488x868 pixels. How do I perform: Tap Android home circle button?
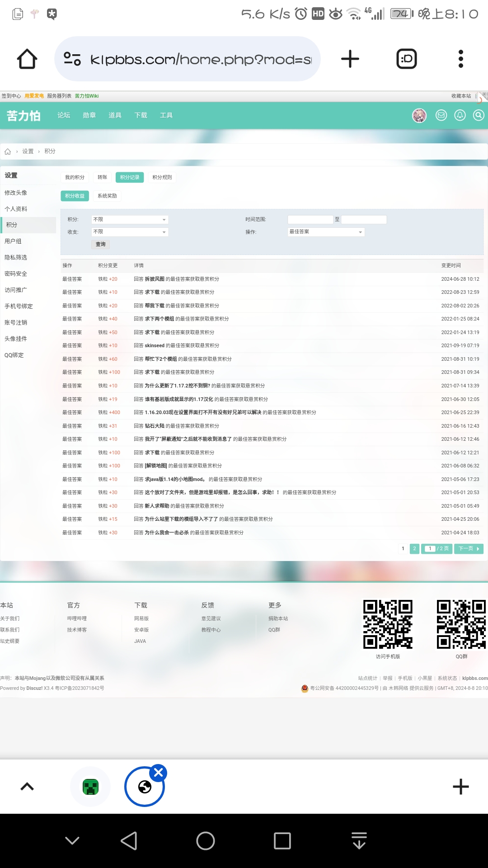[x=206, y=841]
